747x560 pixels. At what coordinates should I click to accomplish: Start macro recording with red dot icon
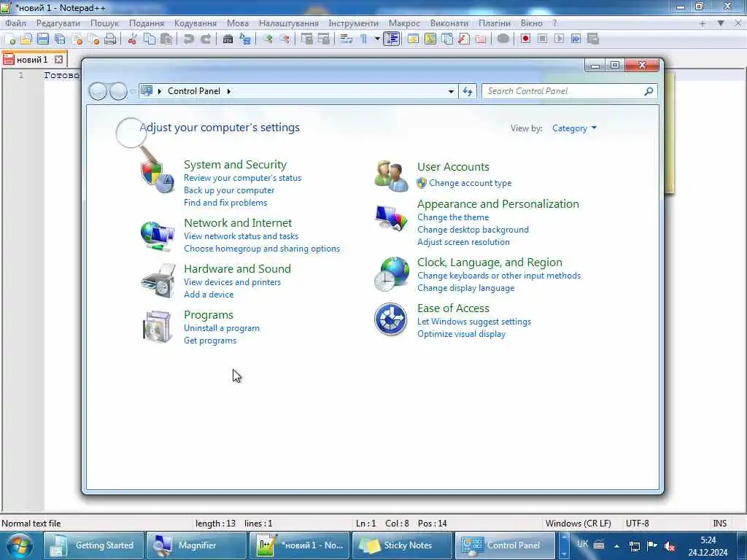click(525, 39)
